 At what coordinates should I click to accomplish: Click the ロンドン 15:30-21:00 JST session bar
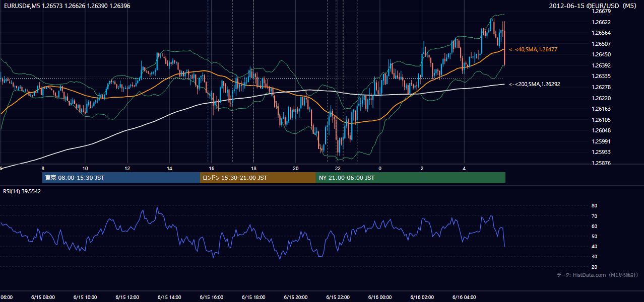[258, 178]
